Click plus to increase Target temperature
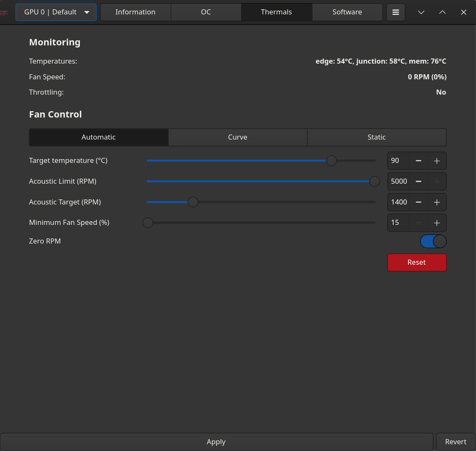The image size is (476, 451). point(437,161)
